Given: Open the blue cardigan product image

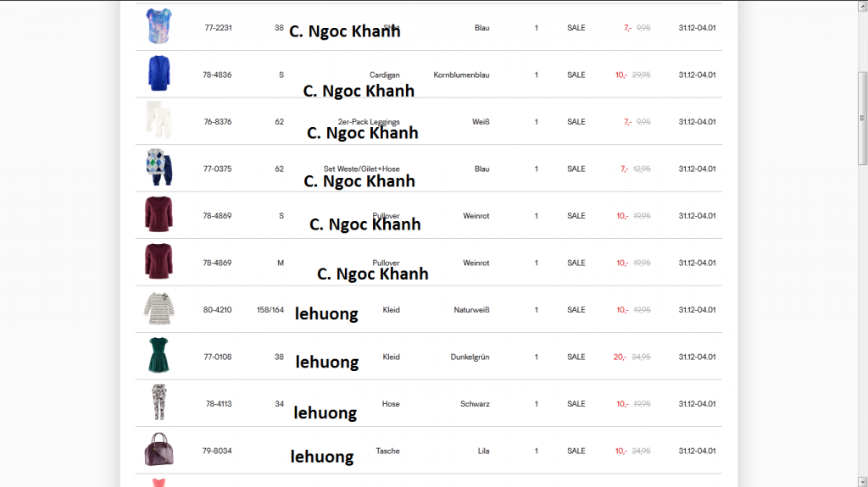Looking at the screenshot, I should [159, 74].
